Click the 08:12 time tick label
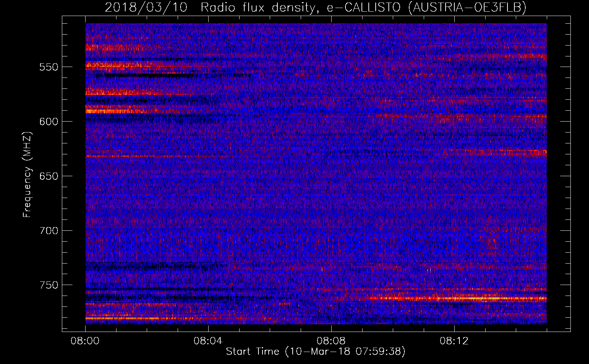The image size is (589, 364). click(454, 341)
